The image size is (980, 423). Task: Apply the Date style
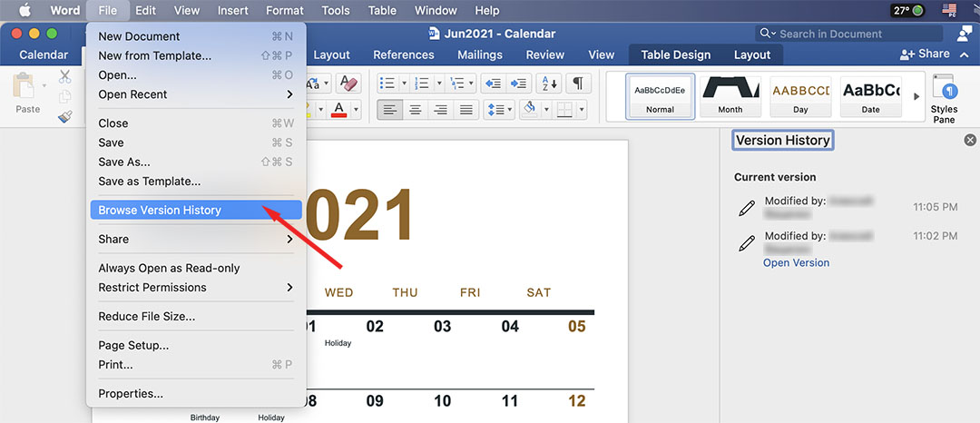click(x=871, y=97)
